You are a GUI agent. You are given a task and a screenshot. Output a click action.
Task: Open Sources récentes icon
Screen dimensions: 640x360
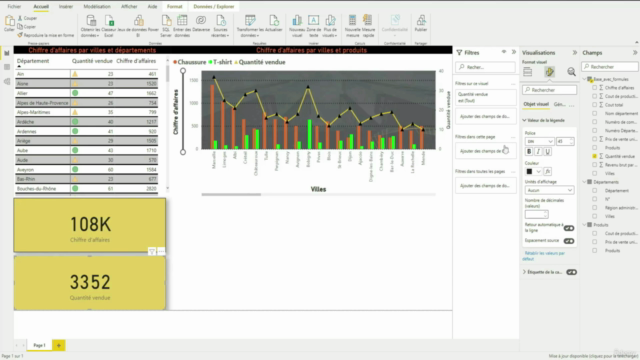221,20
